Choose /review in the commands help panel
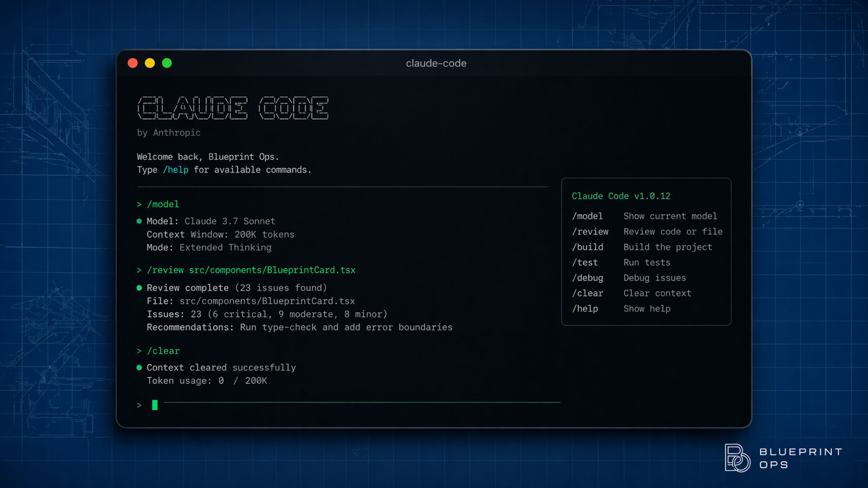 point(590,232)
